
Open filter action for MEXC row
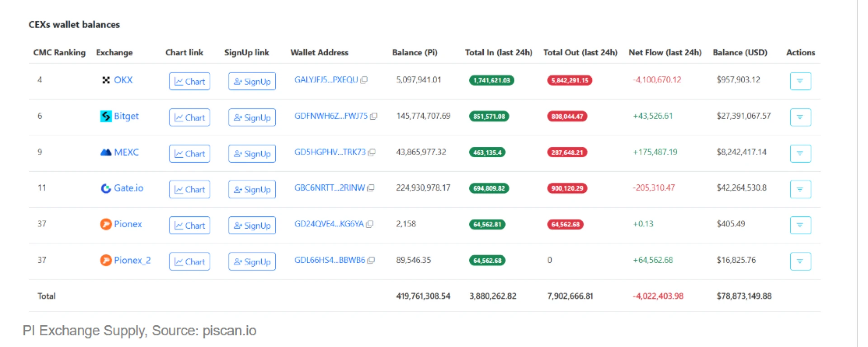pyautogui.click(x=800, y=154)
